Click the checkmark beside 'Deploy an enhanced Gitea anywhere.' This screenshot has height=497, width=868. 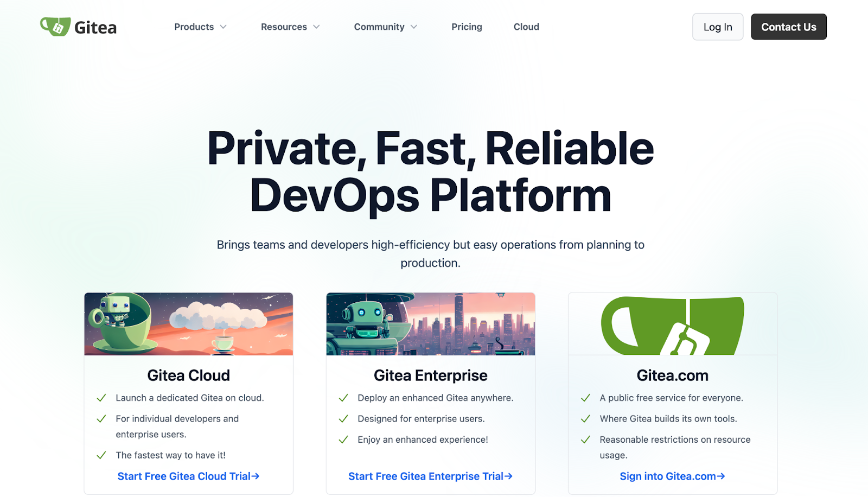[343, 397]
